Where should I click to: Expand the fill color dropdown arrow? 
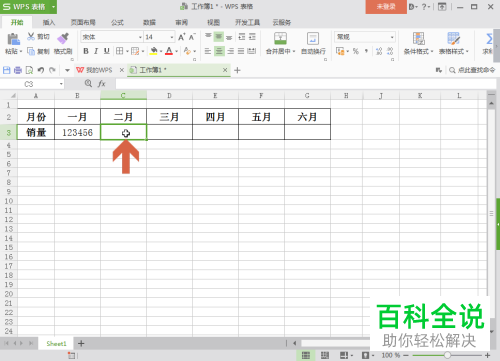coord(161,51)
